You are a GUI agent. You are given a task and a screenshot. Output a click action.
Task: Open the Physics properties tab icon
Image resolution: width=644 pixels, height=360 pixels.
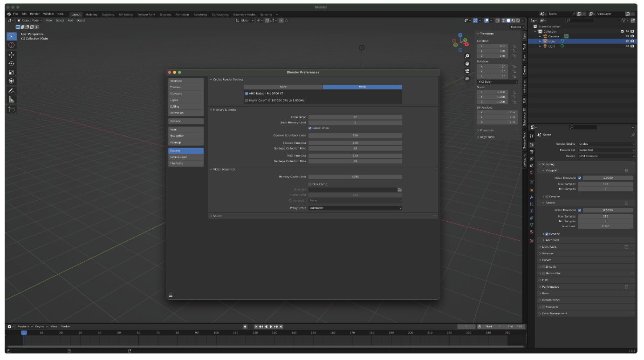click(x=532, y=211)
